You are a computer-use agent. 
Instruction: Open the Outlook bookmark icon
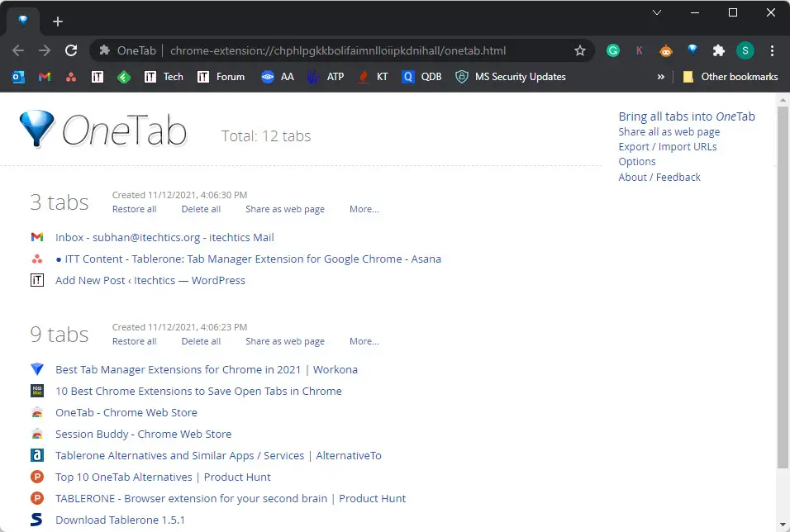(x=18, y=77)
